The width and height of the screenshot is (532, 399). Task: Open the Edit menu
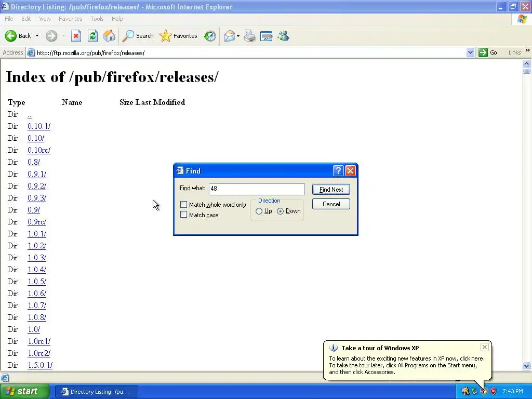26,19
